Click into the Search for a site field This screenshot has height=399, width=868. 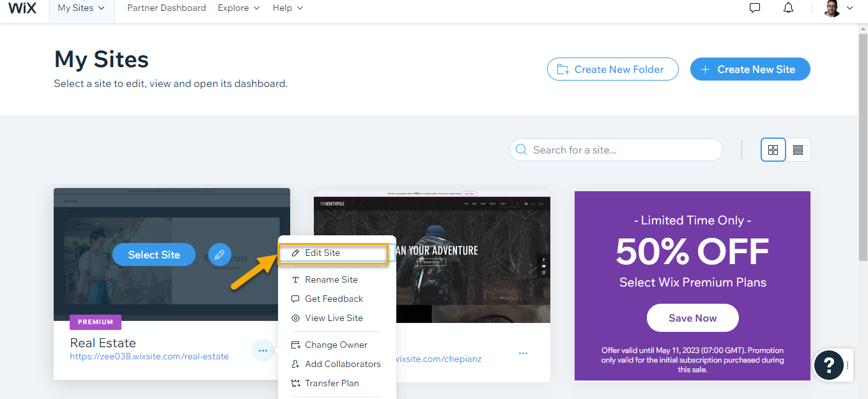point(616,150)
